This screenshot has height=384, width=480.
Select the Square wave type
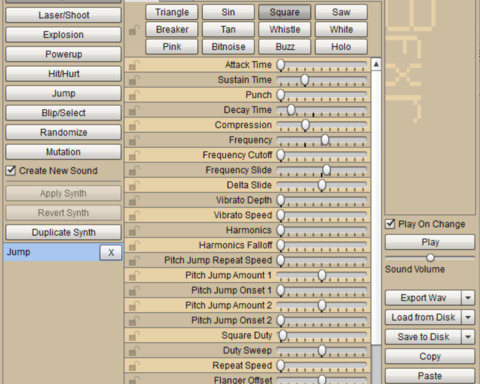[x=285, y=12]
